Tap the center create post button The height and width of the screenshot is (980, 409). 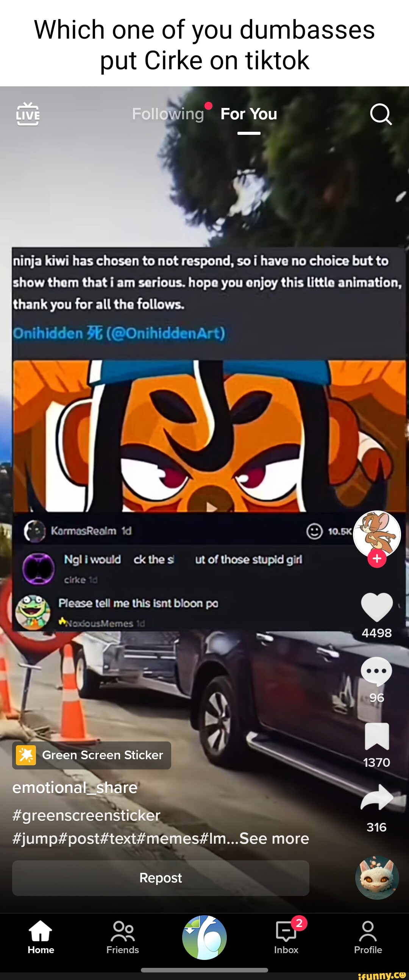[x=204, y=937]
